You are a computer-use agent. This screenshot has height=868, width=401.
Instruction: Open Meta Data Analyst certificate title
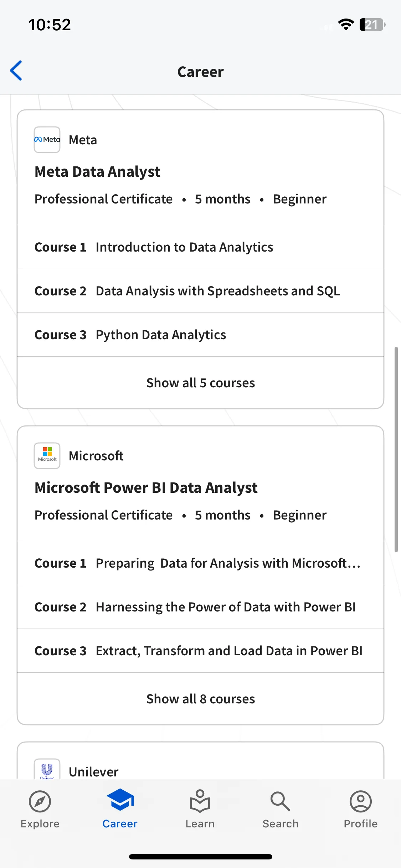tap(97, 172)
